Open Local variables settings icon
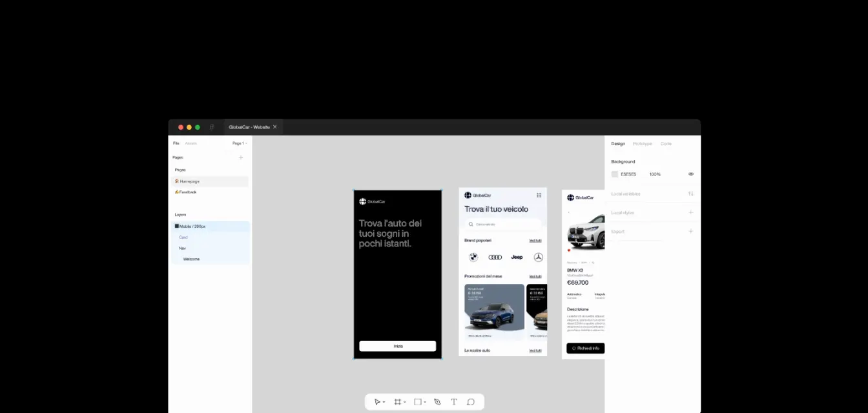This screenshot has width=868, height=413. 691,194
